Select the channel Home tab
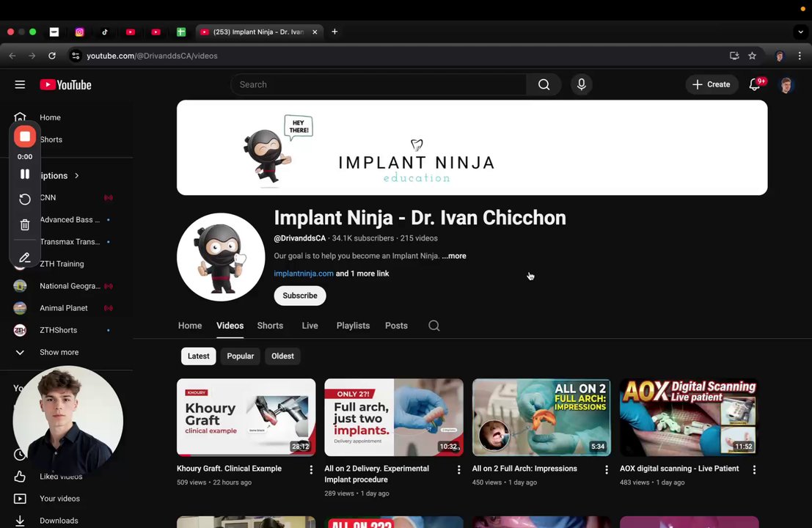812x528 pixels. tap(190, 326)
